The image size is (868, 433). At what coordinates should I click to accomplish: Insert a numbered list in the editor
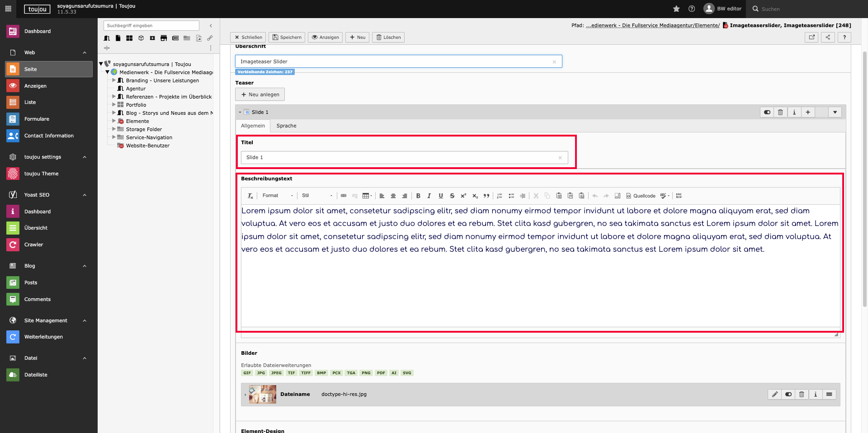point(500,196)
